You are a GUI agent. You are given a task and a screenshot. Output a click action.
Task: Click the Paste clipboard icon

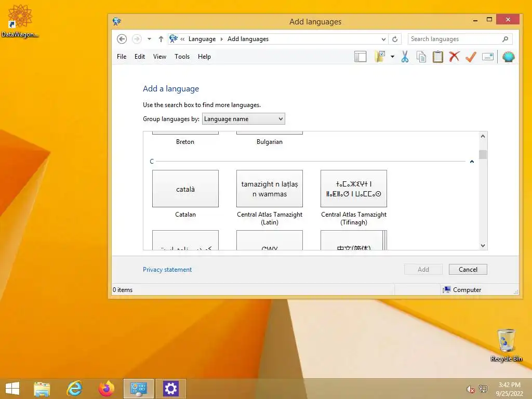[437, 57]
